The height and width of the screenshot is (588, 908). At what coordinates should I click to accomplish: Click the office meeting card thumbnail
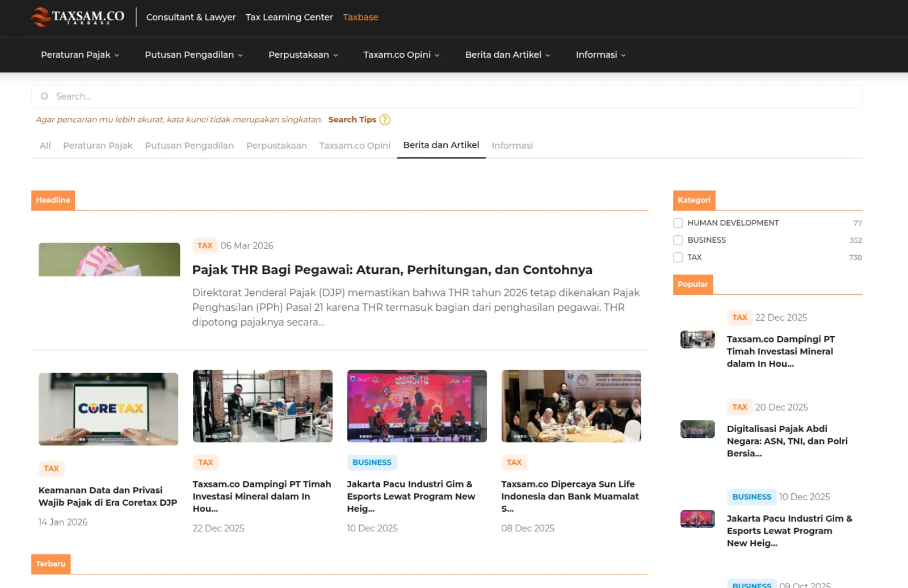coord(263,406)
